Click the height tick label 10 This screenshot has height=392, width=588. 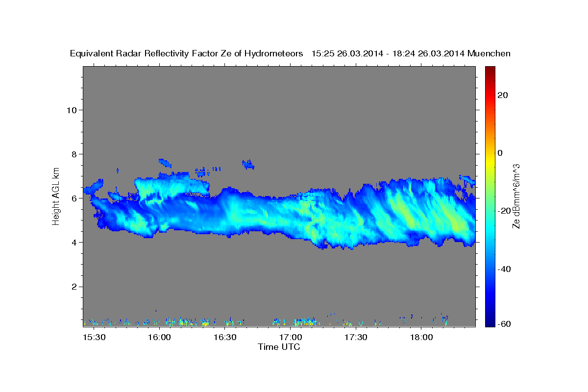(72, 110)
